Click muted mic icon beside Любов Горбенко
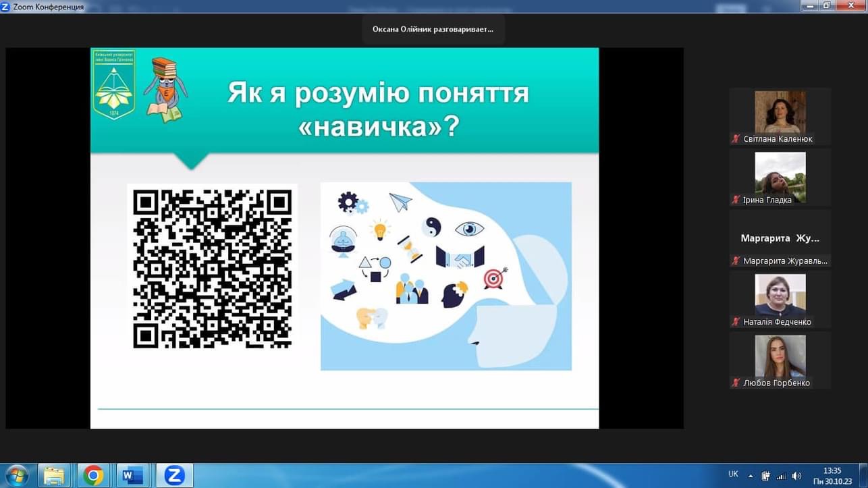The image size is (868, 488). pyautogui.click(x=736, y=383)
